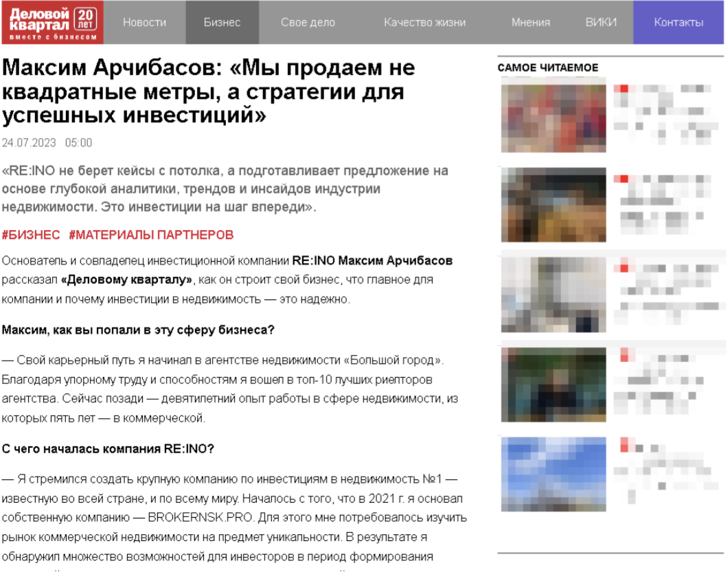
Task: Click the Контакты button
Action: click(x=679, y=22)
